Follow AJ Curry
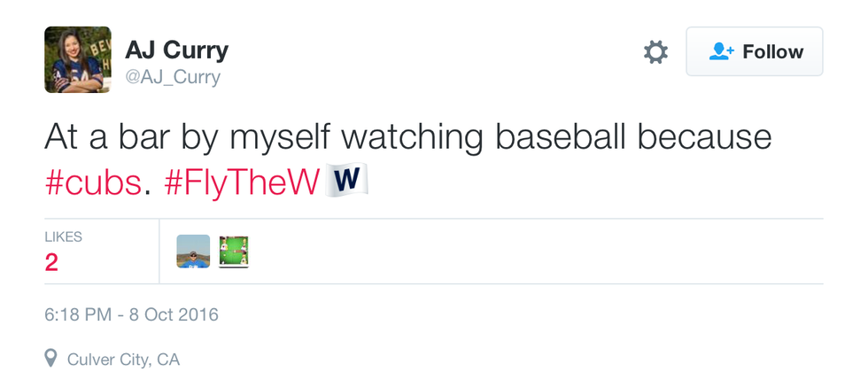Screen dimensions: 868x379 tap(754, 52)
